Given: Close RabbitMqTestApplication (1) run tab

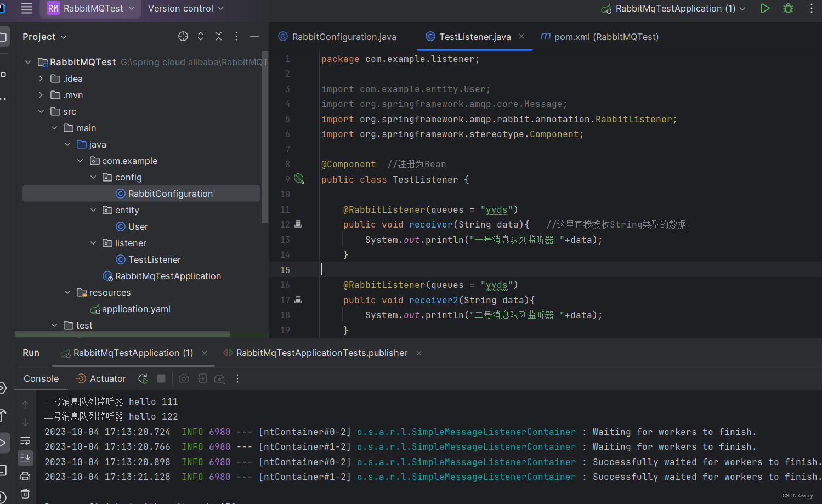Looking at the screenshot, I should click(205, 353).
